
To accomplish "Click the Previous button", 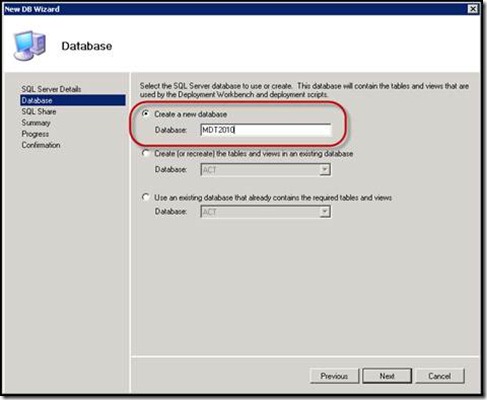I will click(334, 376).
